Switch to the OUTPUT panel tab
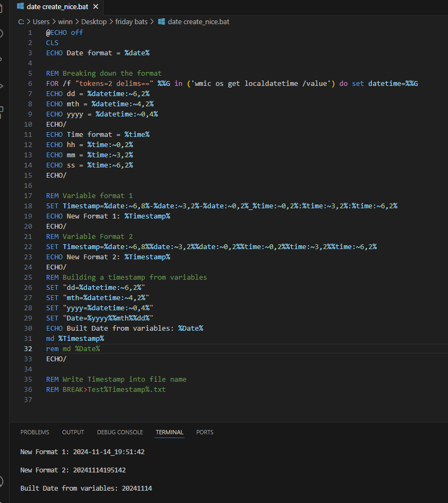This screenshot has height=503, width=448. (x=73, y=432)
